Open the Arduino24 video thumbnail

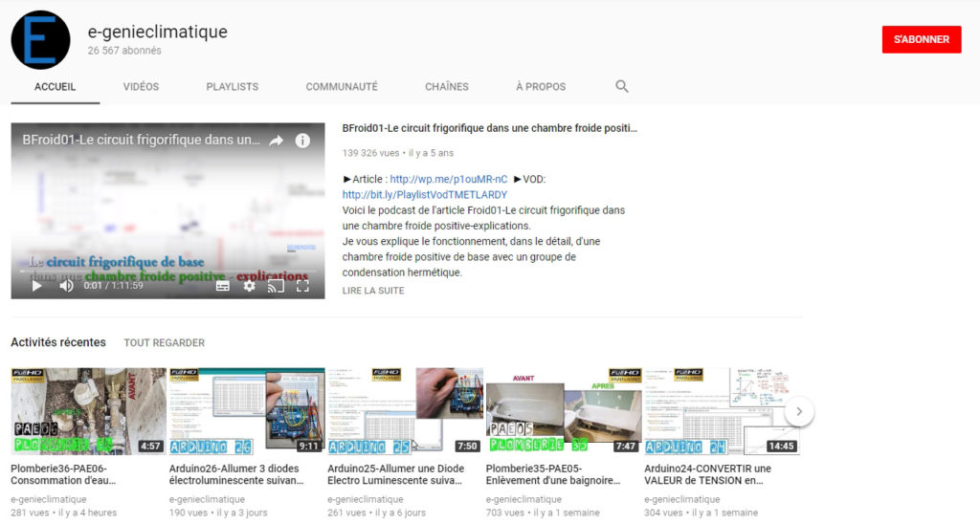(722, 411)
